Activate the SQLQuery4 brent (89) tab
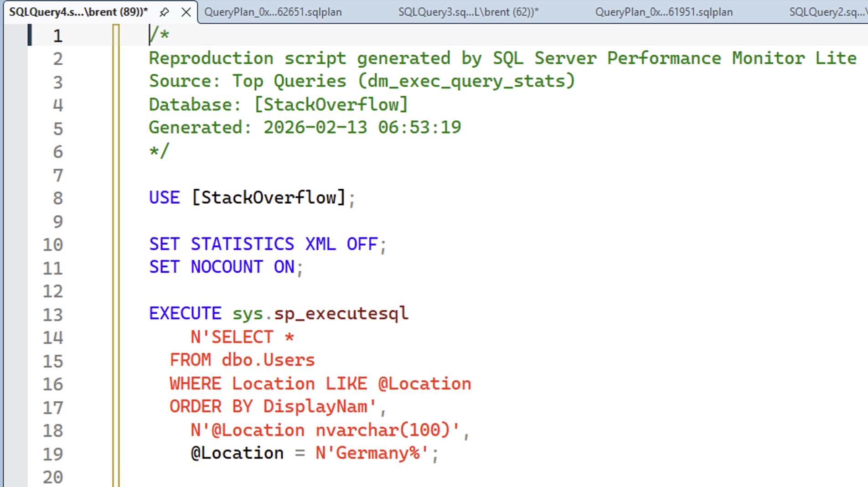This screenshot has height=487, width=868. pos(78,12)
